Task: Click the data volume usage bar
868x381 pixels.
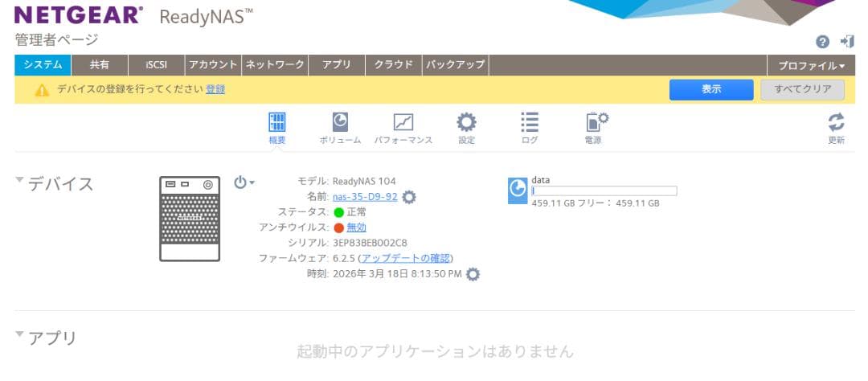Action: coord(604,191)
